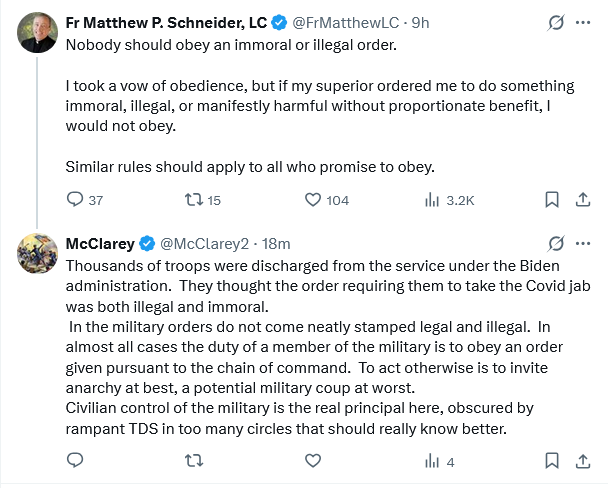Click Fr Matthew Schneider's profile avatar

coord(36,32)
